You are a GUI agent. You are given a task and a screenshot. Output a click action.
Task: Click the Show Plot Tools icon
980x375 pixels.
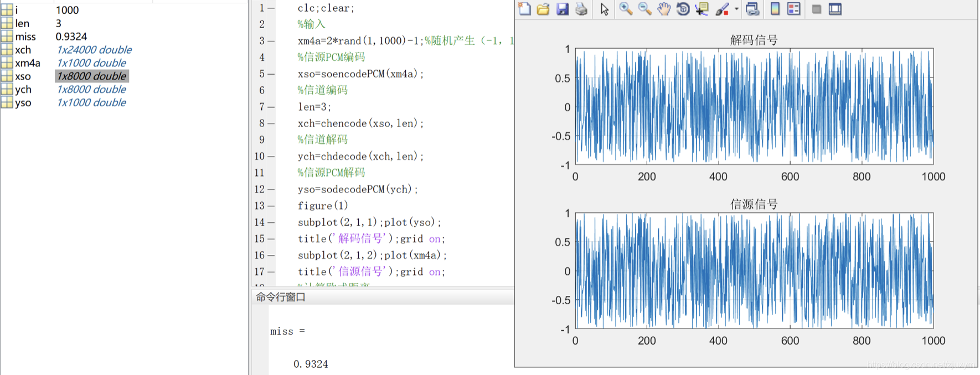[x=835, y=9]
